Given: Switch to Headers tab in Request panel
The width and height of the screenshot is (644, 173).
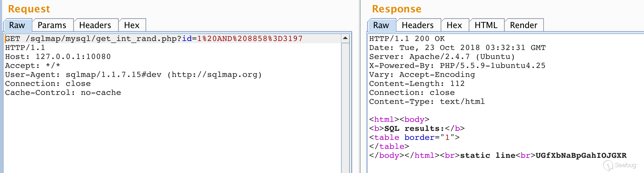Looking at the screenshot, I should point(95,25).
